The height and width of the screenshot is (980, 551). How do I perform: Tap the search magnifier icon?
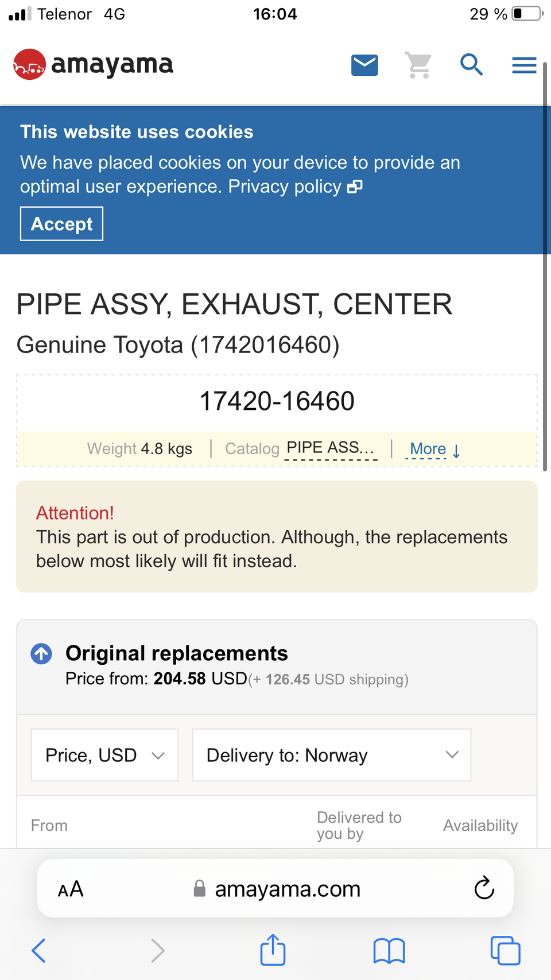[471, 65]
